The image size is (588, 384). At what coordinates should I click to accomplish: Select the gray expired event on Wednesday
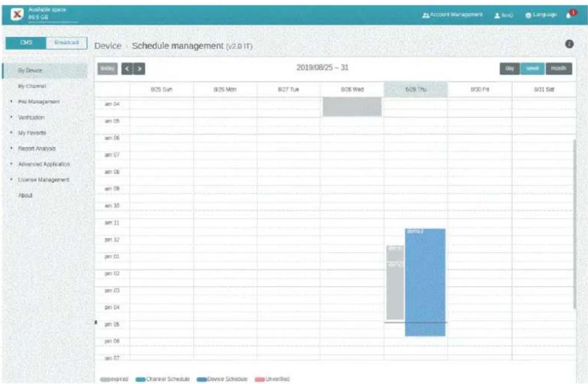[x=352, y=107]
